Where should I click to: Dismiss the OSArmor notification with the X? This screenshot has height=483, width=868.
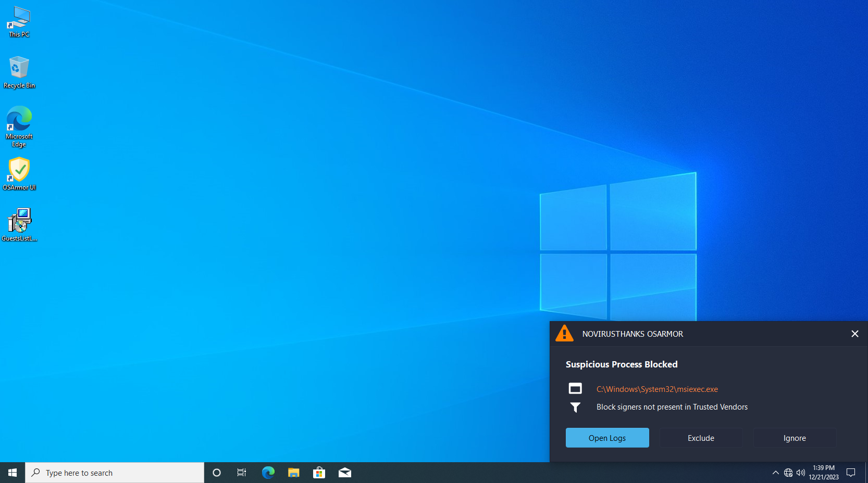coord(855,334)
